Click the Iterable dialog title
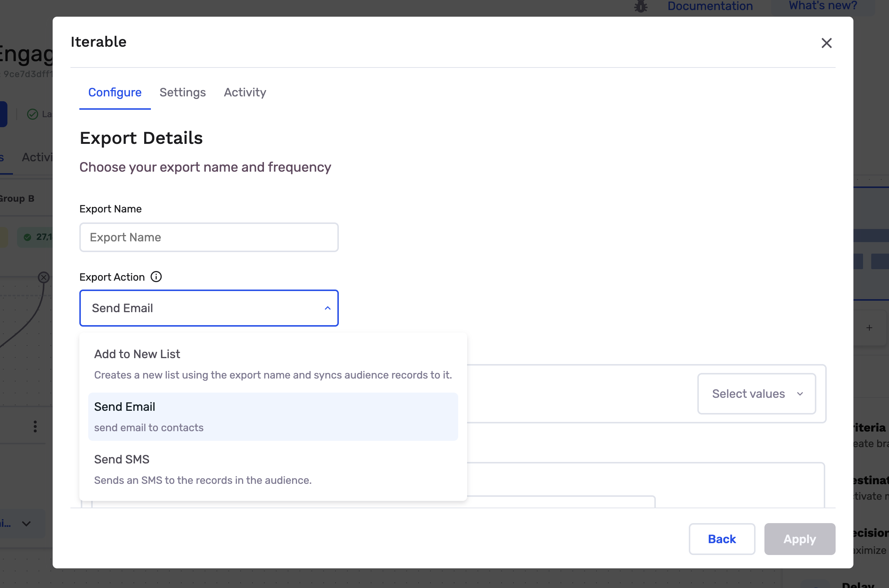Viewport: 889px width, 588px height. point(98,42)
